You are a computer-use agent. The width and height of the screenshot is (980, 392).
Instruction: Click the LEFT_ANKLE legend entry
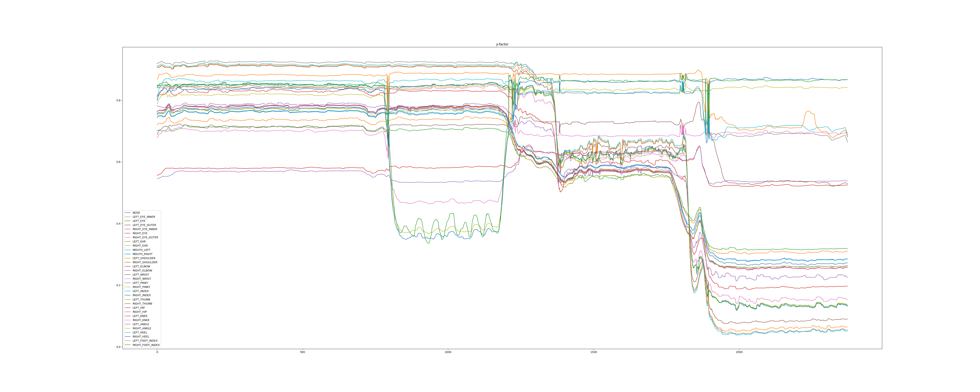(x=141, y=324)
